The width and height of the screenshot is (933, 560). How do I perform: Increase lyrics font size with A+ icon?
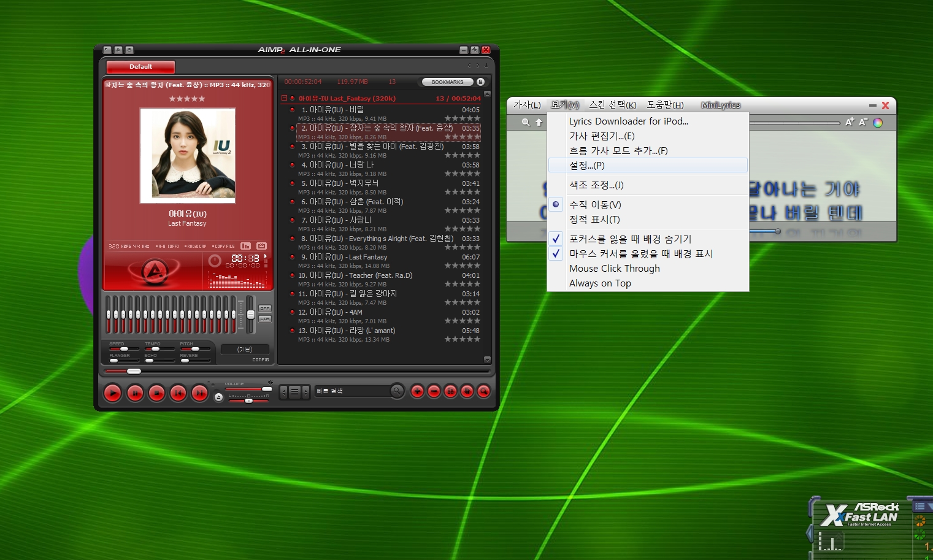point(850,122)
